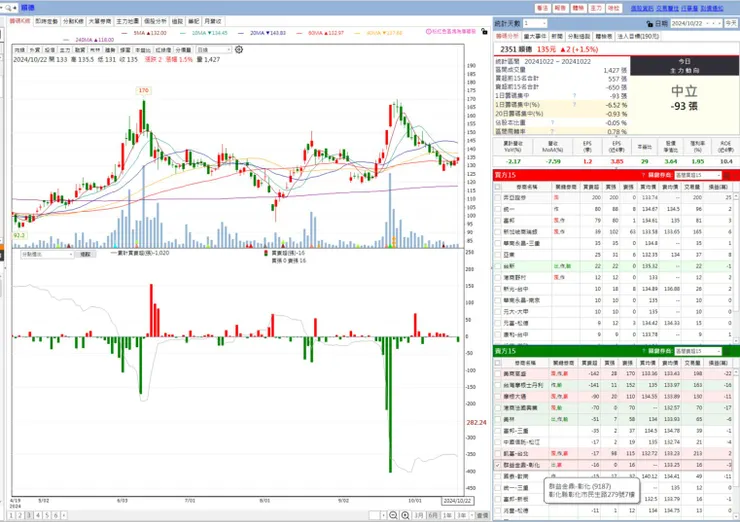Open the 關鍵券商 dropdown in the 買方15 header

coord(698,175)
